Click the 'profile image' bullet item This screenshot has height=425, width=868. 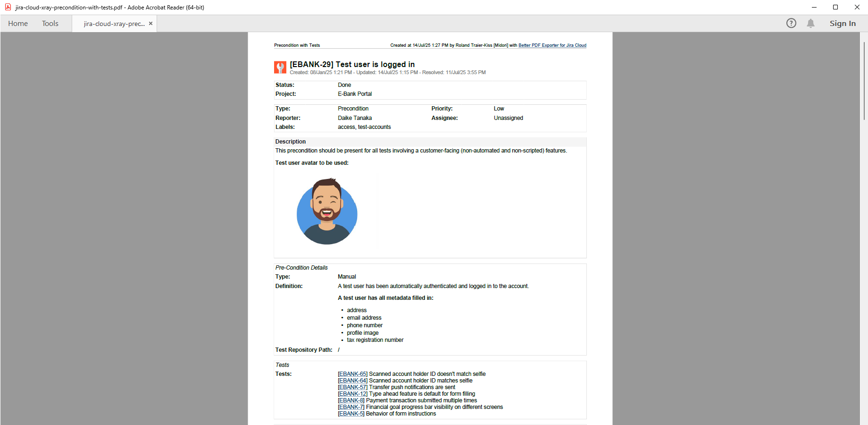363,333
